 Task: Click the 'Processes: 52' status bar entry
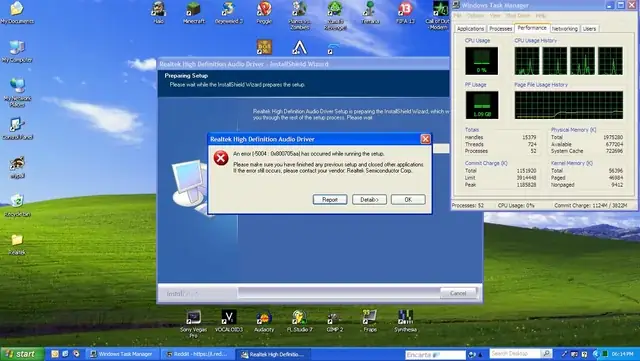pos(468,205)
